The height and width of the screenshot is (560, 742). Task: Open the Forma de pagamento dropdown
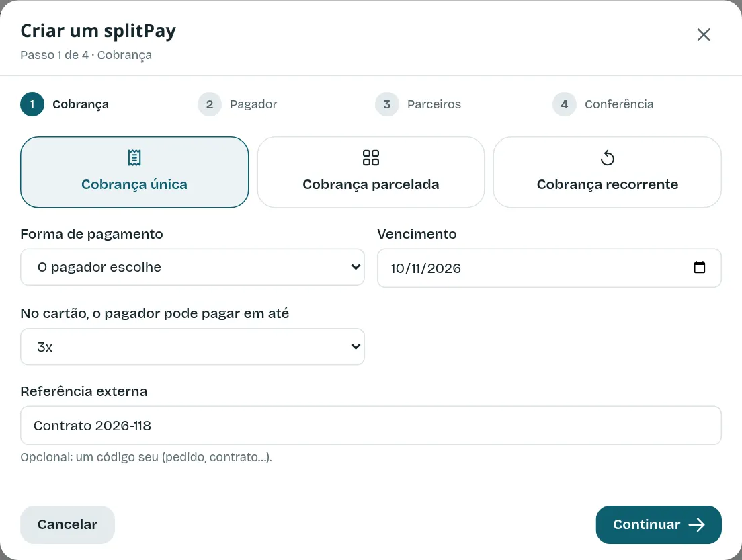coord(193,267)
